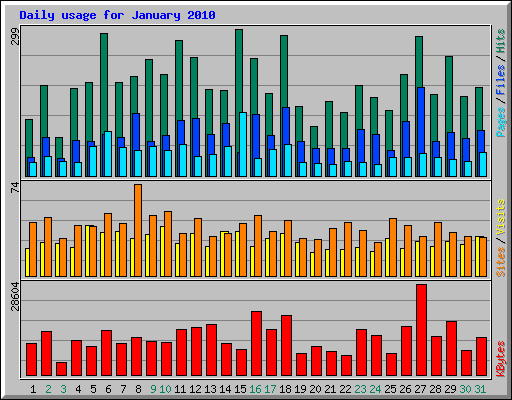Viewport: 512px width, 400px height.
Task: Click day 30 on the x-axis
Action: pos(465,389)
